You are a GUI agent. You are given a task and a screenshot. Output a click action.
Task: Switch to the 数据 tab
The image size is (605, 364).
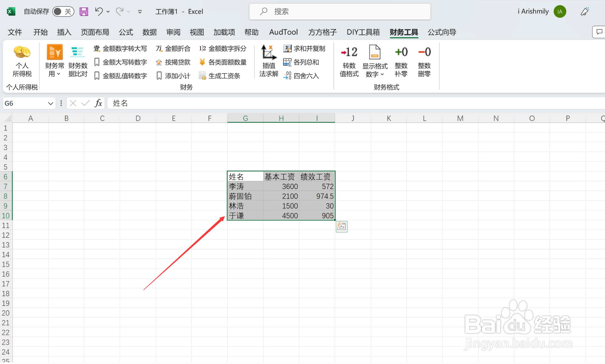pos(150,32)
